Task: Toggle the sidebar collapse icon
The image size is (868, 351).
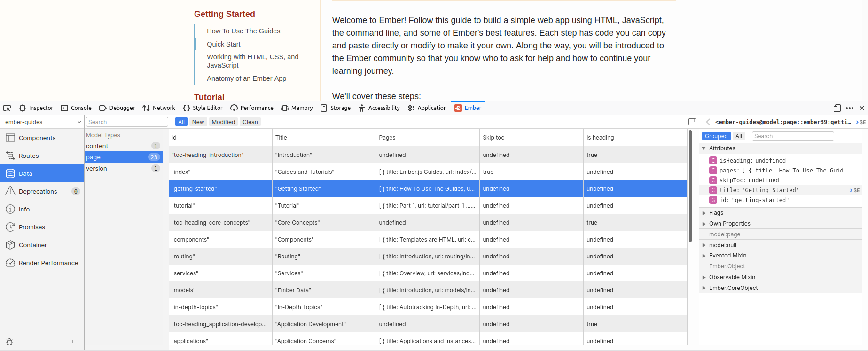Action: tap(75, 342)
